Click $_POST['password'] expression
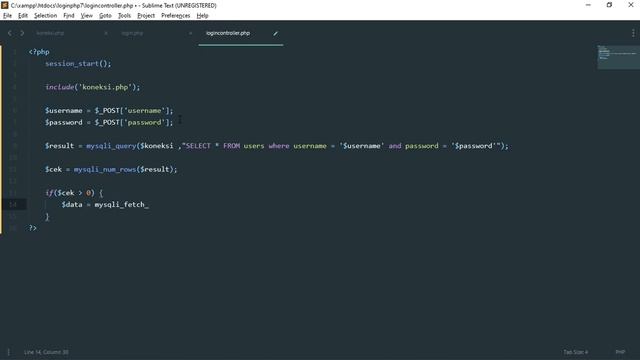640x360 pixels. pos(132,122)
